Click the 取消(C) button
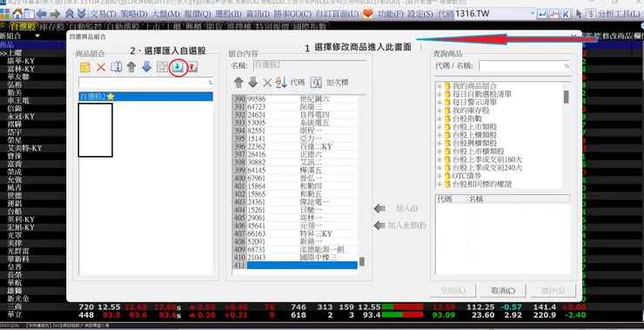Screen dimensions: 644x330 [x=503, y=291]
